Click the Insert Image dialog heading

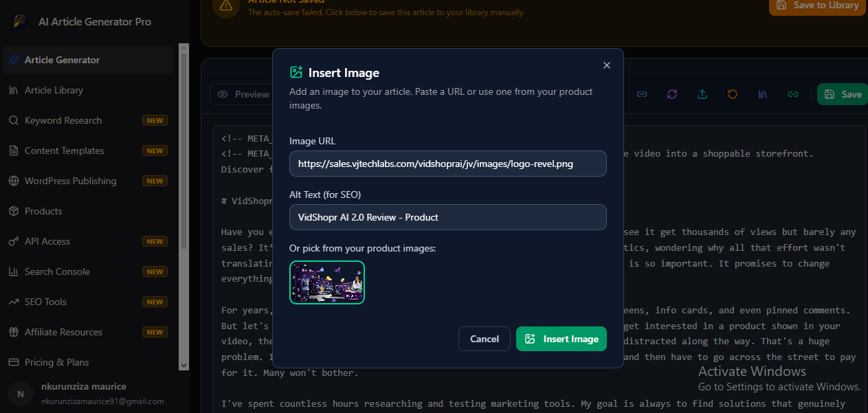point(344,73)
